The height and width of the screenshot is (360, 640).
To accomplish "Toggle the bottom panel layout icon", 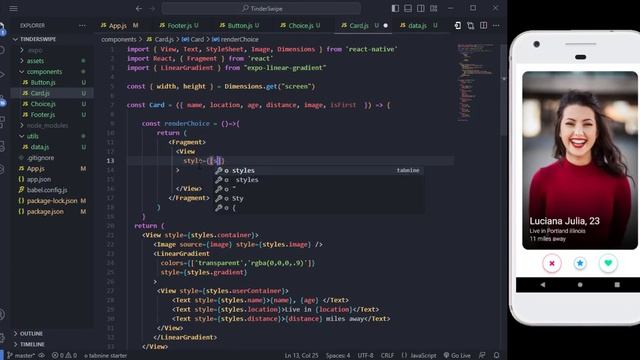I will tap(408, 8).
